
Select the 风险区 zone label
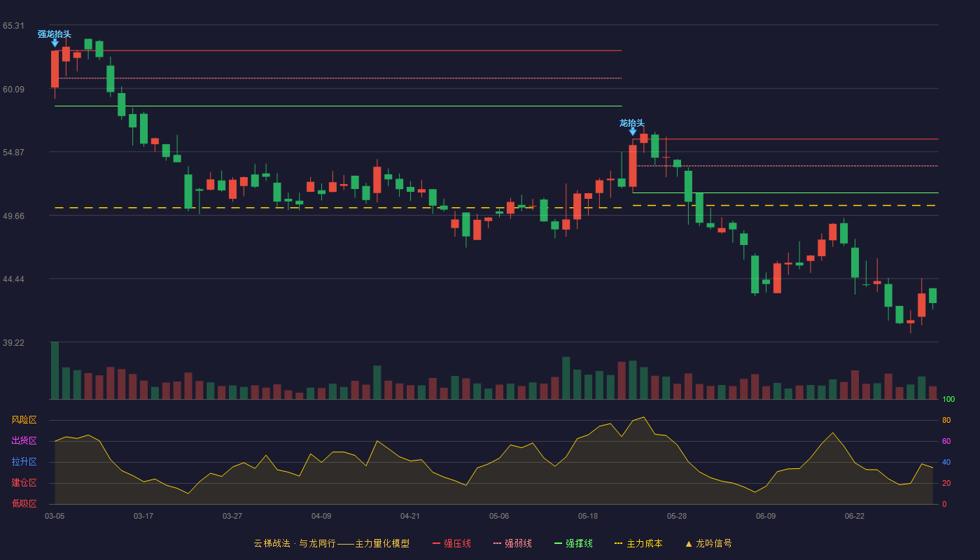[24, 420]
